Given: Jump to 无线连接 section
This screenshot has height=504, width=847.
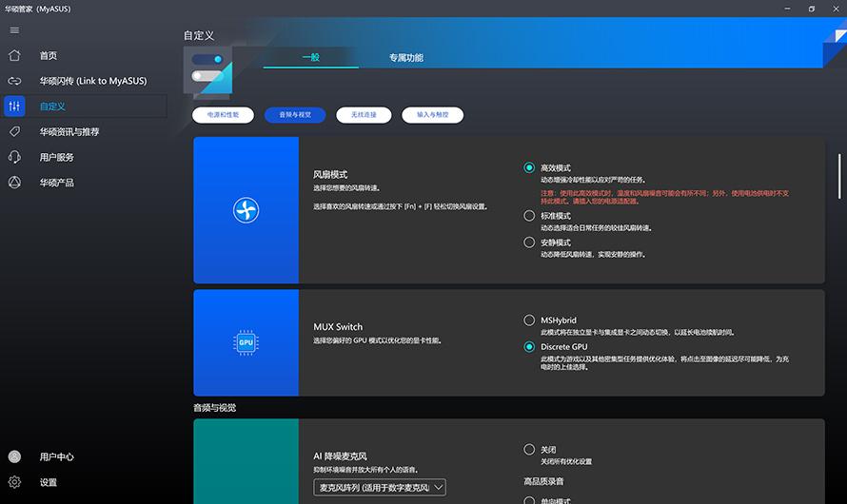Looking at the screenshot, I should click(x=364, y=115).
